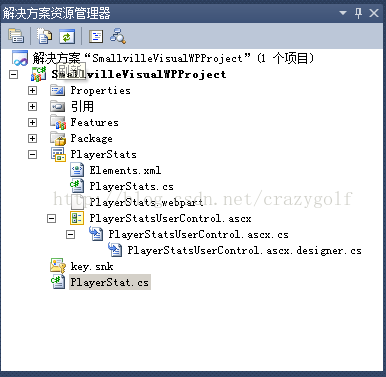Click the SmallvilleVisualWPProject C# project icon
The width and height of the screenshot is (386, 377).
[x=38, y=74]
